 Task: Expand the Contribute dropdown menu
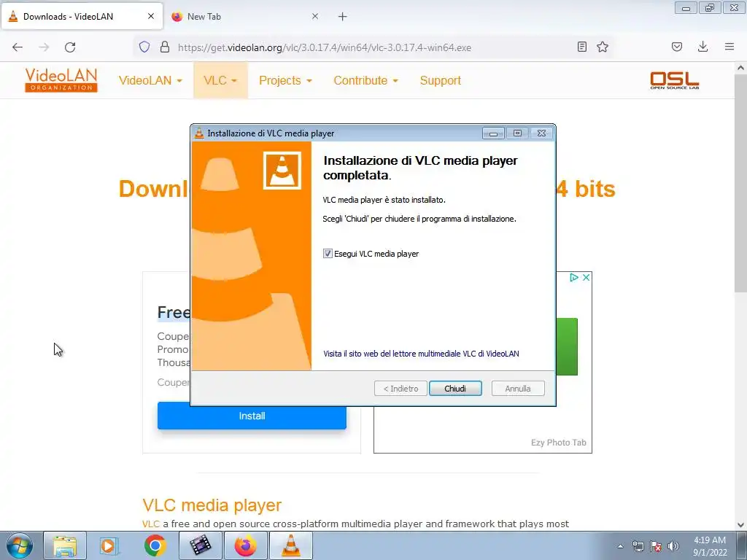point(366,80)
